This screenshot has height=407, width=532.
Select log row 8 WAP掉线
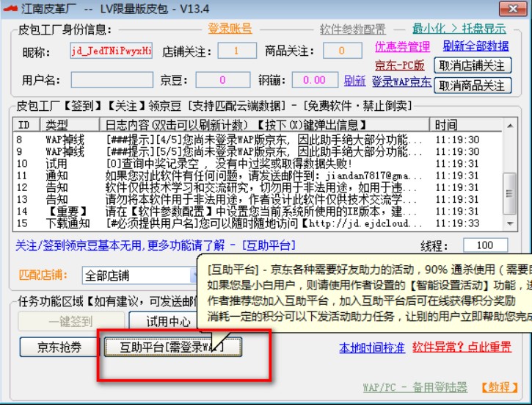pyautogui.click(x=257, y=140)
